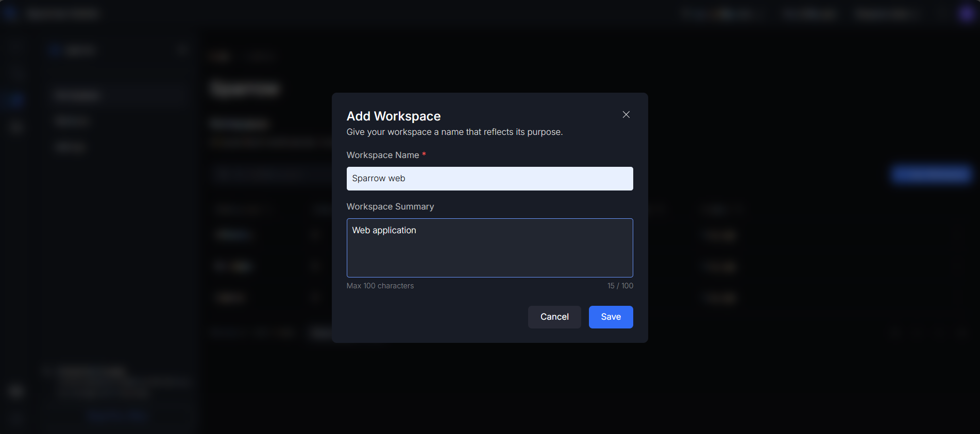Click the blurred purple profile avatar

pos(966,13)
